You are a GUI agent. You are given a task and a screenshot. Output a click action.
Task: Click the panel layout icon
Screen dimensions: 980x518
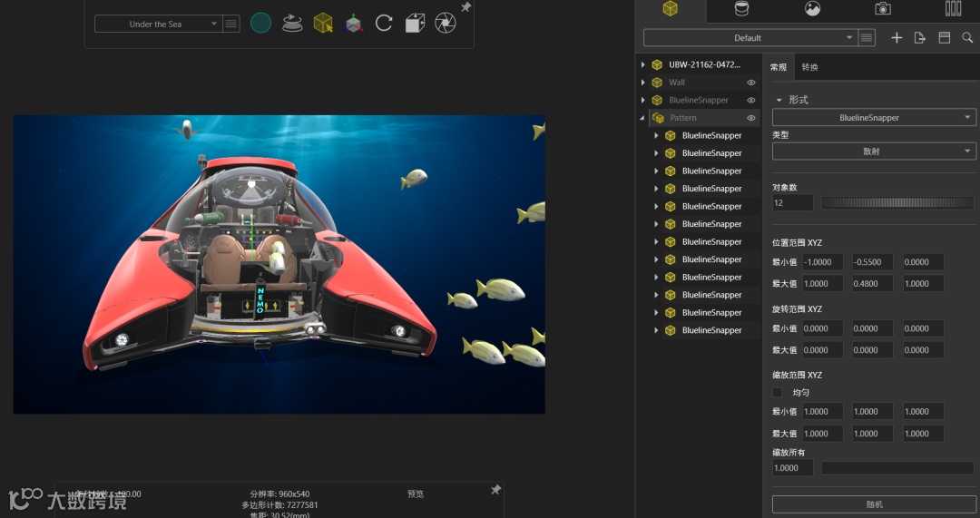(945, 38)
